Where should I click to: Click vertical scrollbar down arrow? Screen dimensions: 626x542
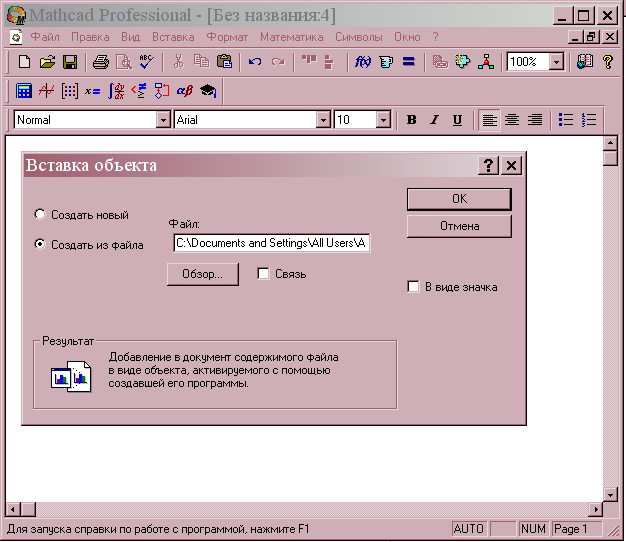coord(610,495)
